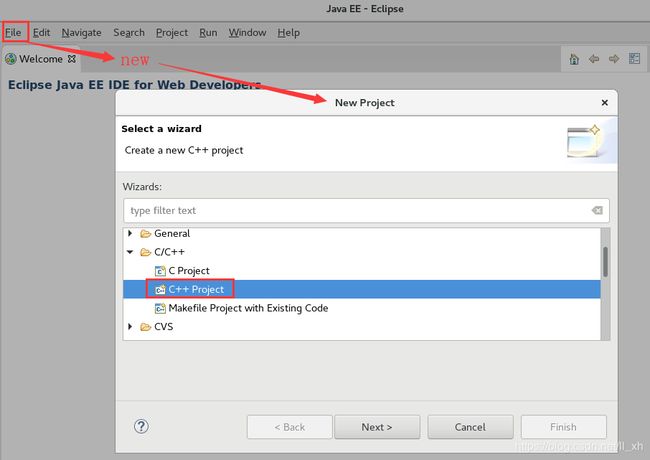Open the Help menu
Screen dimensions: 650x460
[x=289, y=32]
